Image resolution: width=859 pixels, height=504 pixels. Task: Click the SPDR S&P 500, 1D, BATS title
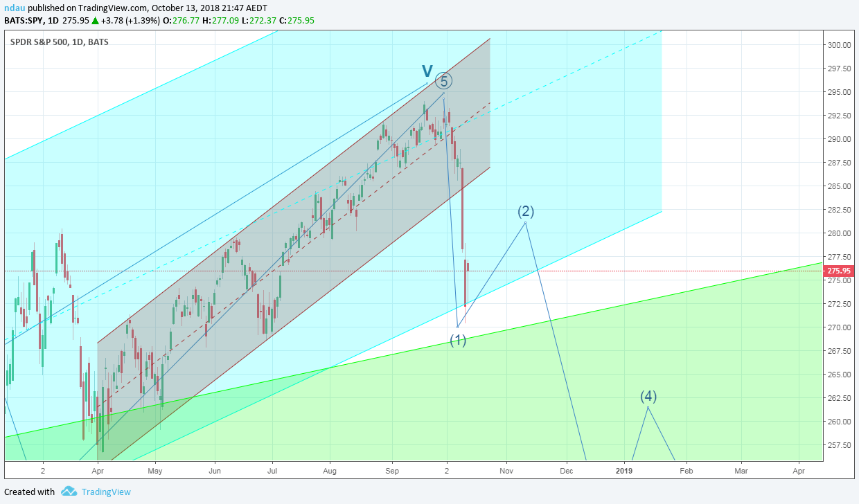click(x=60, y=42)
